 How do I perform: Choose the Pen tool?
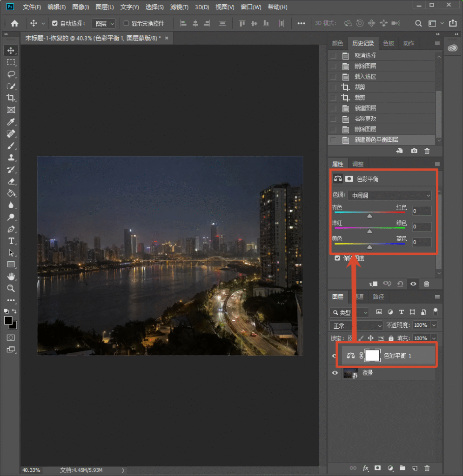[x=11, y=229]
